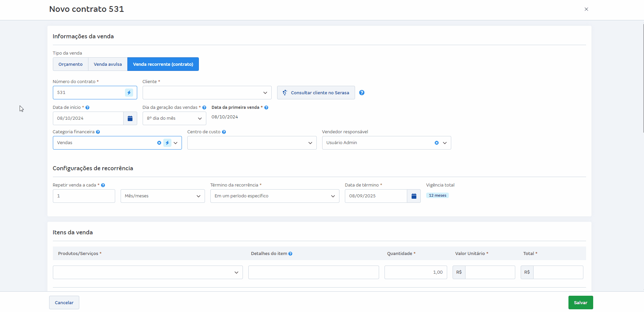Image resolution: width=644 pixels, height=312 pixels.
Task: Open the Mês/meses period dropdown
Action: pyautogui.click(x=163, y=196)
